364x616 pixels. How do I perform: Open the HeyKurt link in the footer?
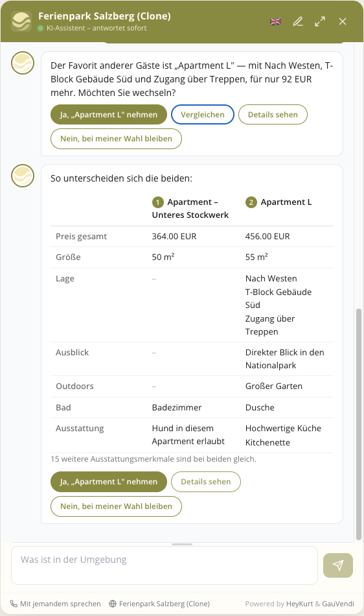click(299, 604)
